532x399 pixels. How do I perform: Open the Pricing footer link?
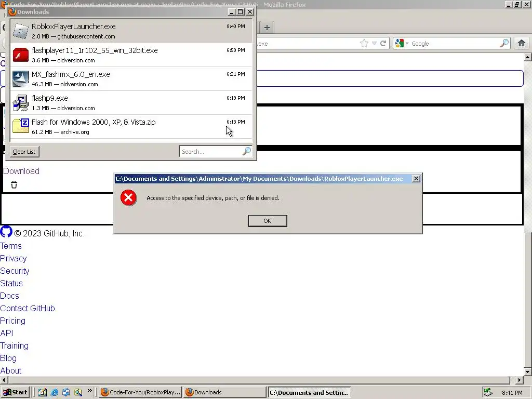coord(12,321)
